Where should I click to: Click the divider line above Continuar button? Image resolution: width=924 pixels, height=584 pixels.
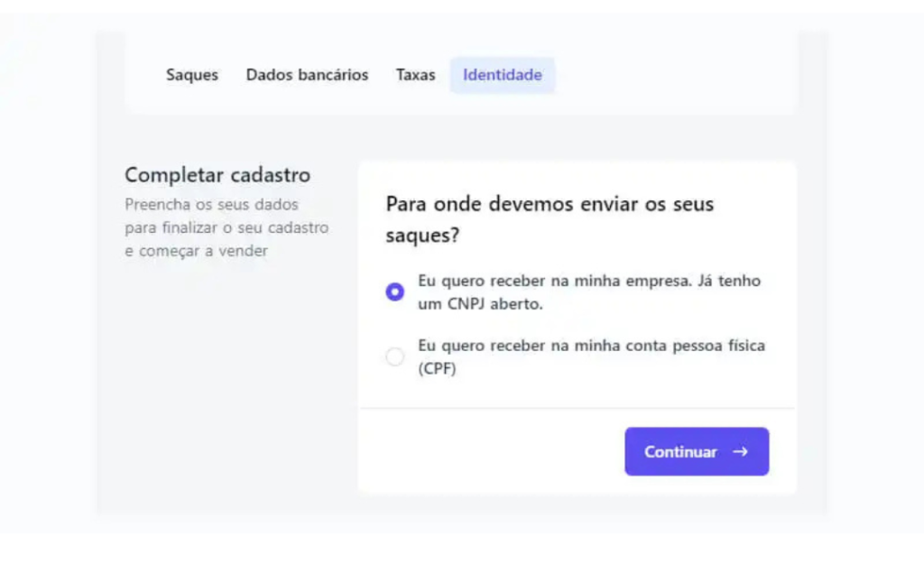pos(577,408)
